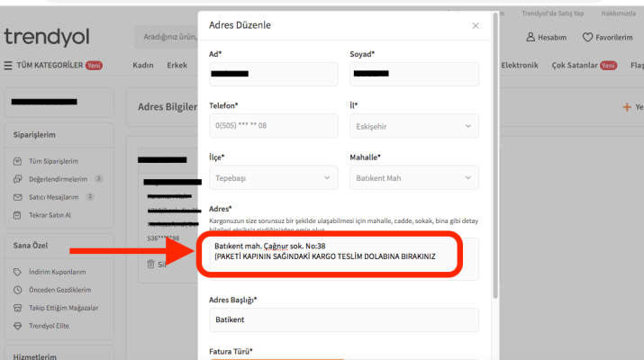Select the Kadın category menu item
Viewport: 644px width, 360px height.
(x=143, y=65)
